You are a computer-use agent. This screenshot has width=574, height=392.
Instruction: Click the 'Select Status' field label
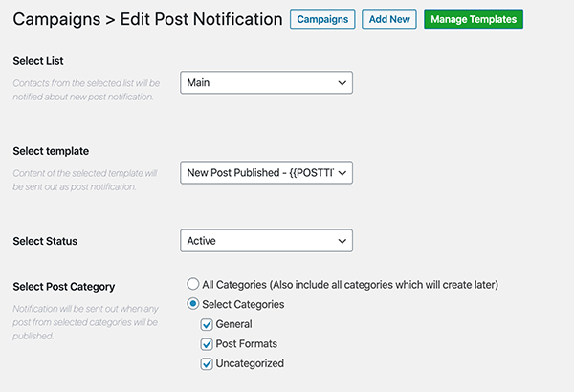(45, 241)
